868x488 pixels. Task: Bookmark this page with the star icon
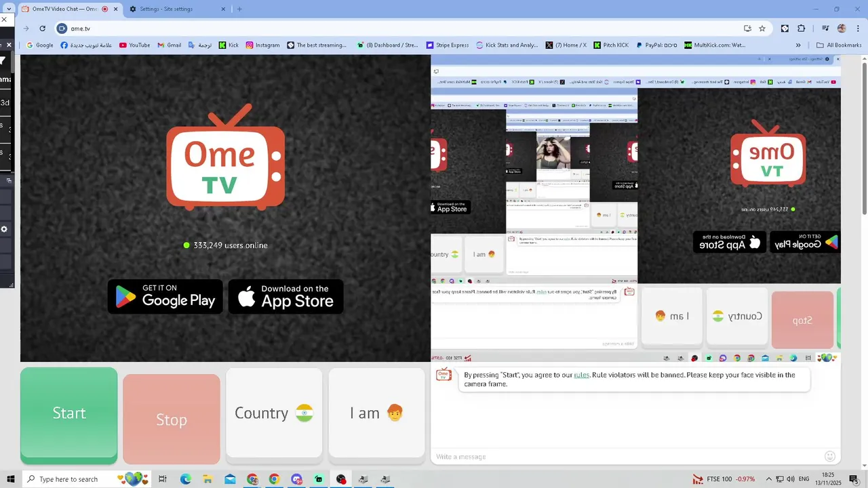762,28
